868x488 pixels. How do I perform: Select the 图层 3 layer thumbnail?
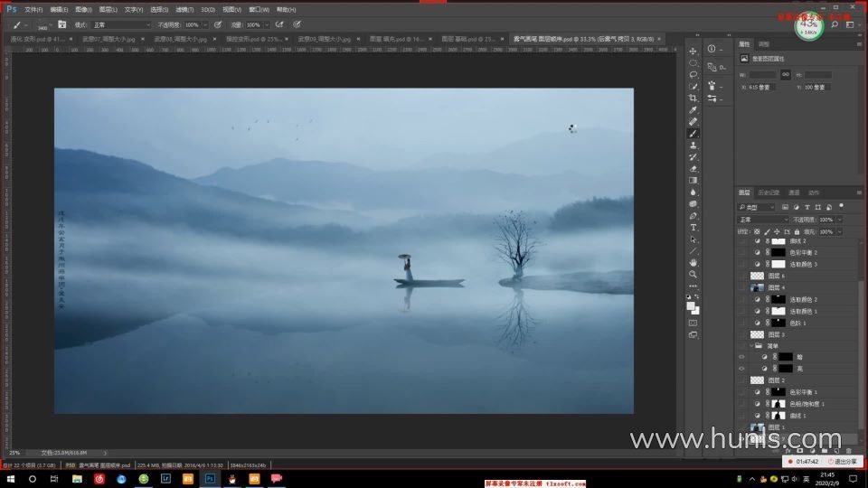(757, 334)
